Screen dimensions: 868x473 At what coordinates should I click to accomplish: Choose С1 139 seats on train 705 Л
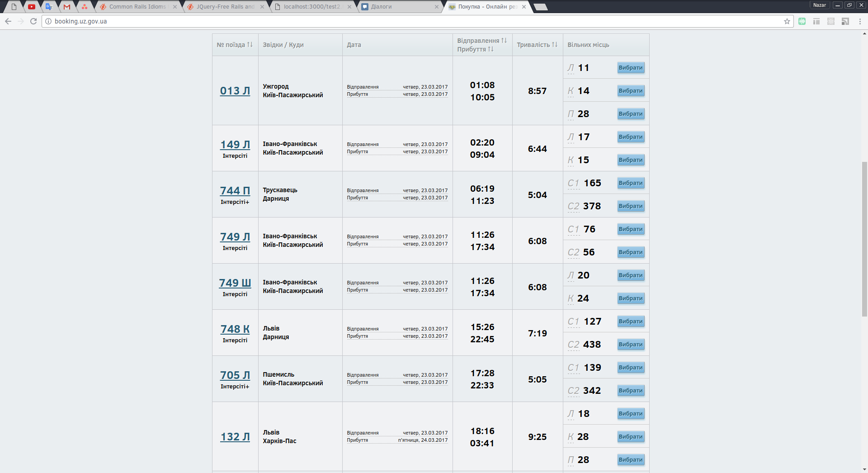click(x=631, y=368)
